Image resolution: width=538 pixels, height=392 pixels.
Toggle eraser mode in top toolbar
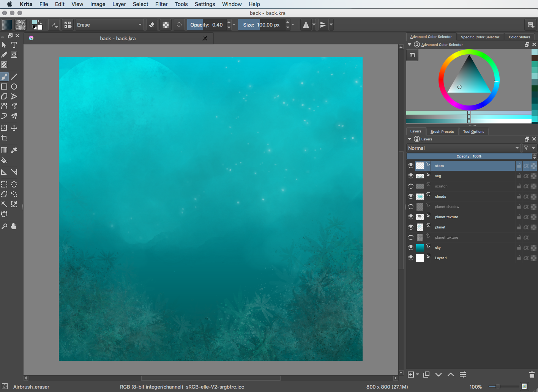(x=152, y=25)
